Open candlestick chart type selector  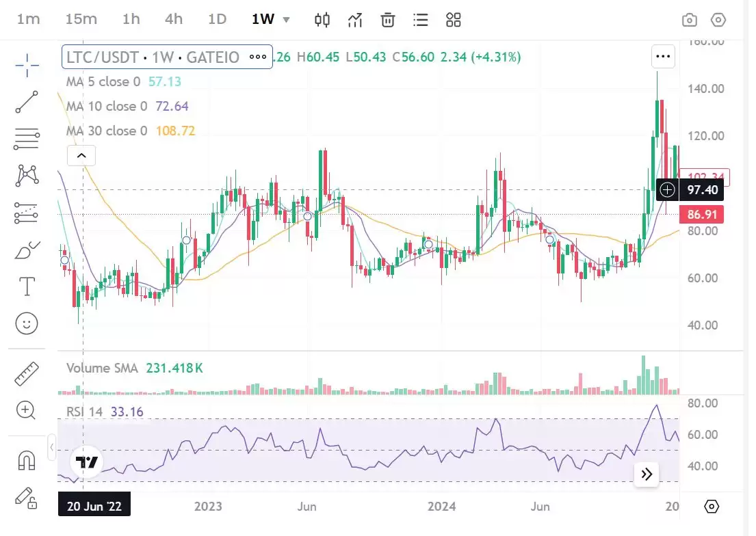pos(322,20)
